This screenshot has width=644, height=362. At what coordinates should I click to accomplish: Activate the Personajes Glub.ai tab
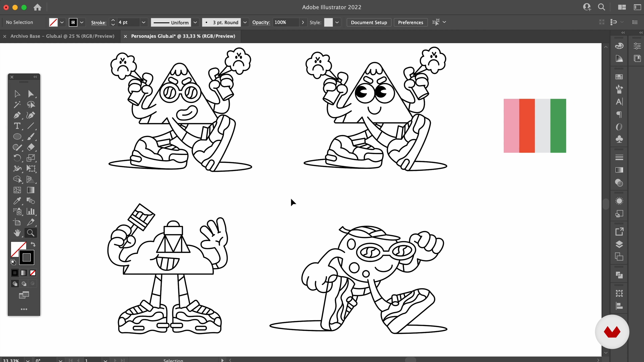[x=183, y=36]
